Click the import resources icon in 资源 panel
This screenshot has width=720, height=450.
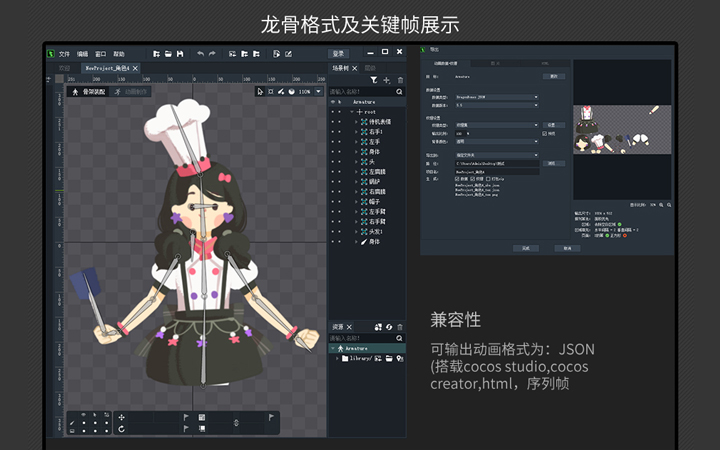click(x=378, y=327)
